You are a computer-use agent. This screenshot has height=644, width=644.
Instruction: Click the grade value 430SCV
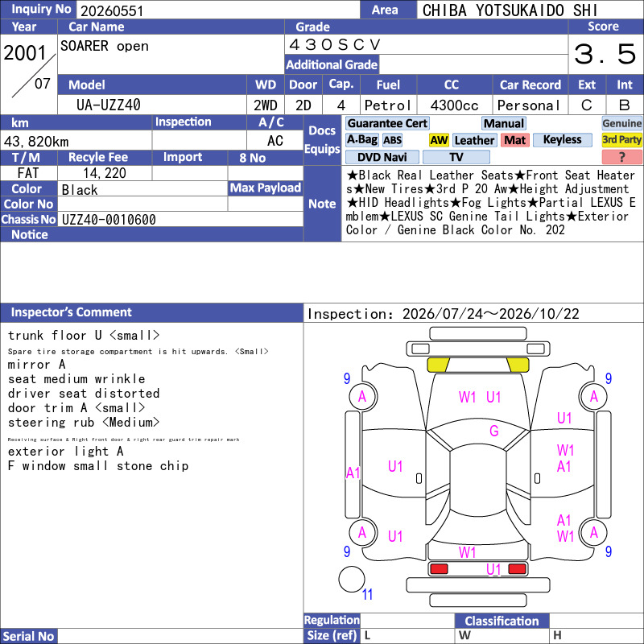[335, 44]
